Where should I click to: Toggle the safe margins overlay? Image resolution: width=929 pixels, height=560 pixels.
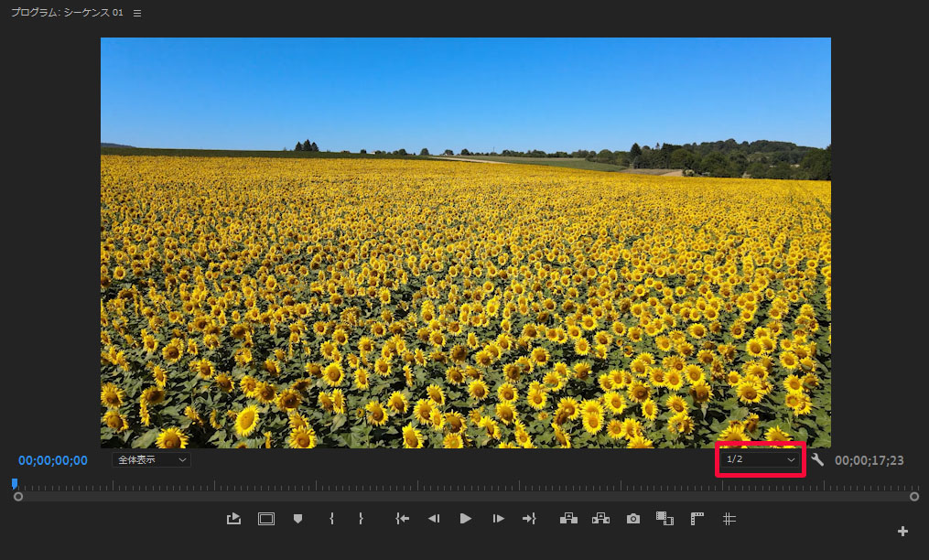coord(266,519)
